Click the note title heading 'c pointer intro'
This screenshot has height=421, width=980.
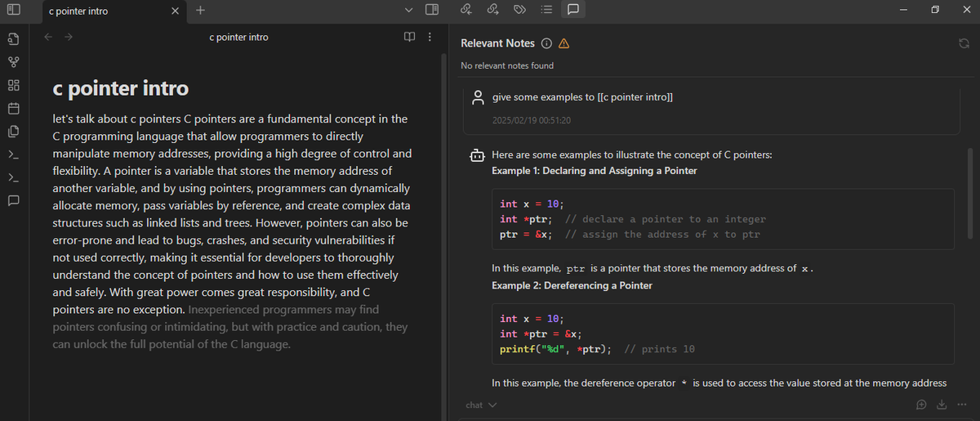(120, 88)
